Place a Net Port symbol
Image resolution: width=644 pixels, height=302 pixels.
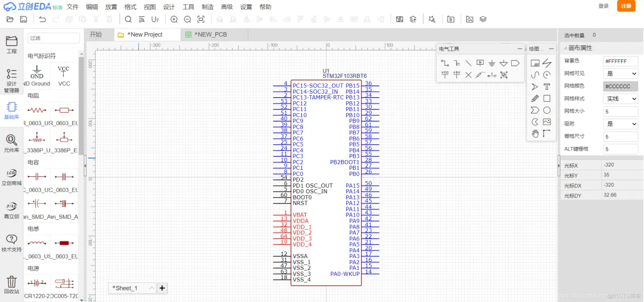tap(515, 63)
